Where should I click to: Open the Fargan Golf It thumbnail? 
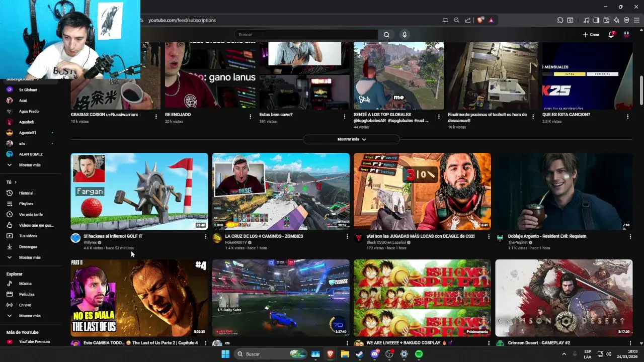click(x=139, y=192)
